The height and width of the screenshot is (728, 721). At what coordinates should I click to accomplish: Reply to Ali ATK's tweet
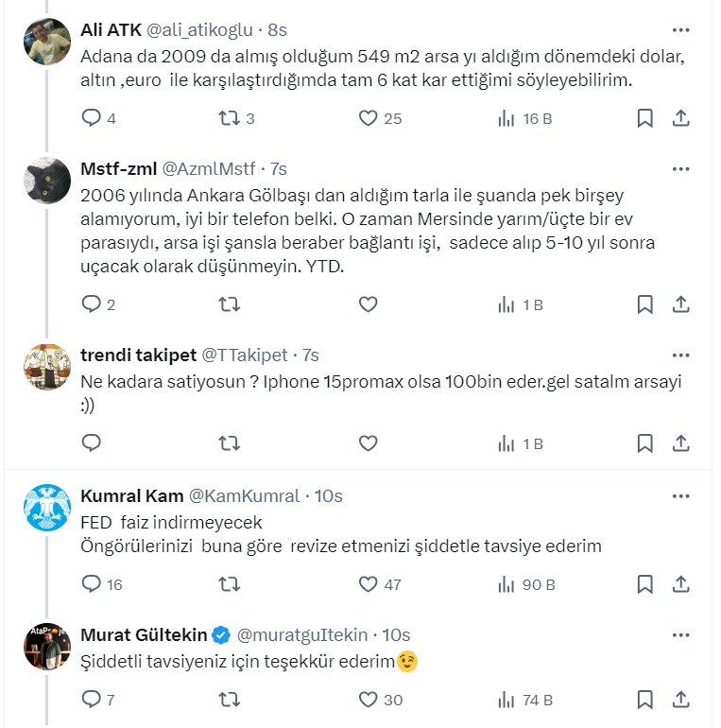[92, 118]
